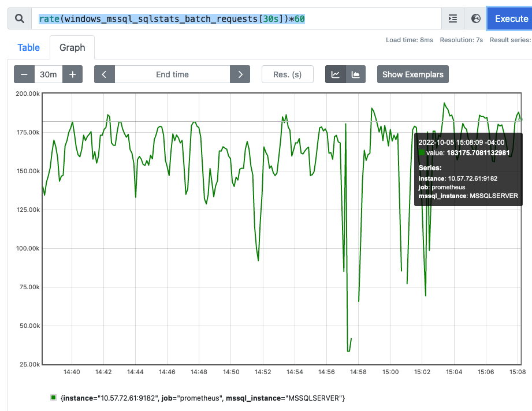The width and height of the screenshot is (532, 411).
Task: Click the format expression icon
Action: pyautogui.click(x=453, y=18)
